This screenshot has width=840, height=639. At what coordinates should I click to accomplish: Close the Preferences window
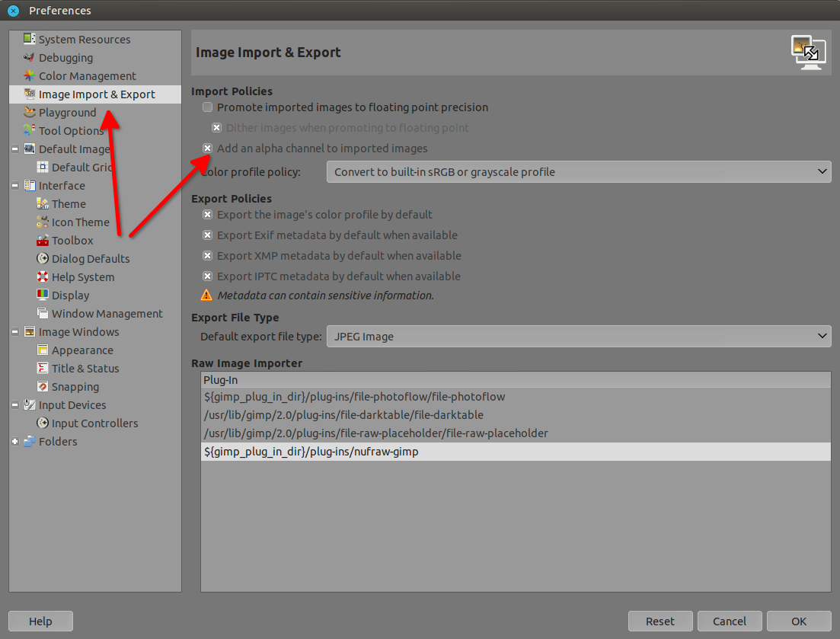(14, 11)
